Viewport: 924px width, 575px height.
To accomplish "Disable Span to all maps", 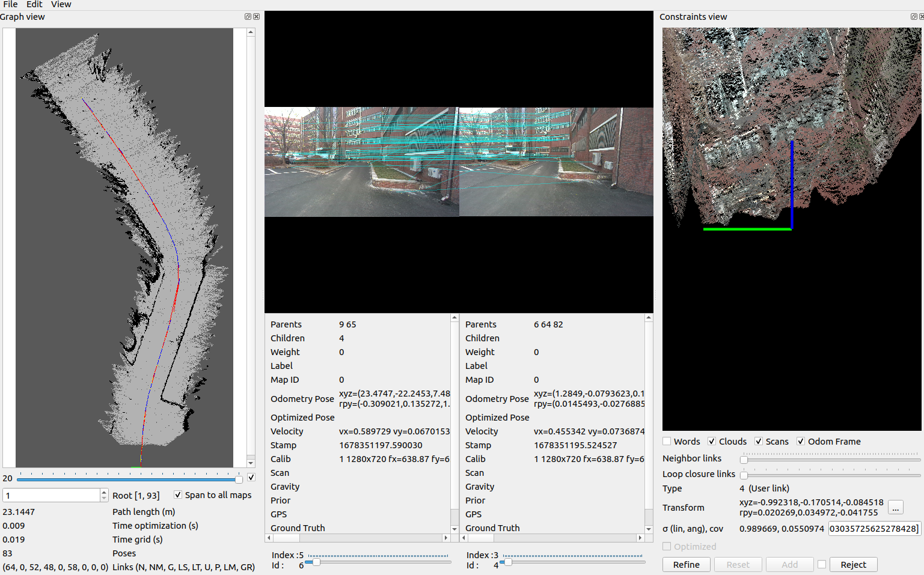I will [178, 495].
